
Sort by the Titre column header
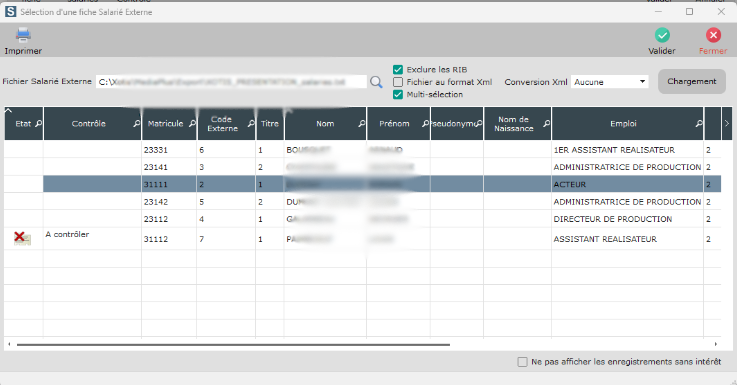tap(270, 124)
